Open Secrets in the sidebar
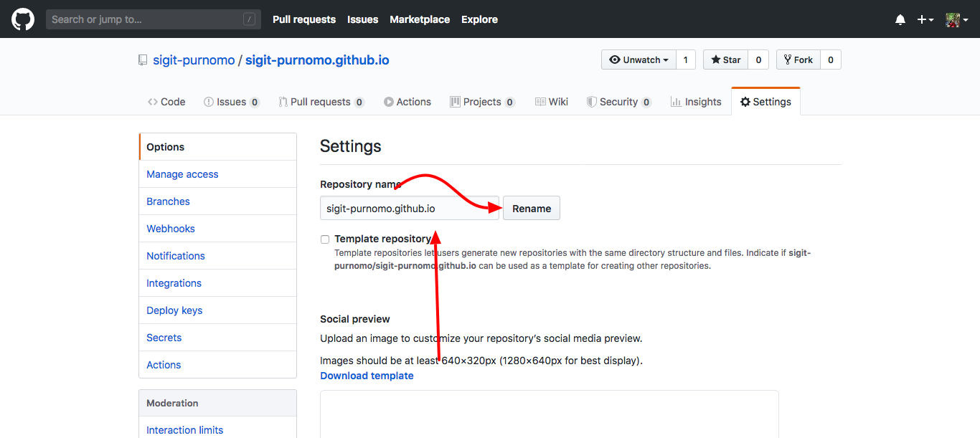Image resolution: width=980 pixels, height=438 pixels. pyautogui.click(x=217, y=338)
